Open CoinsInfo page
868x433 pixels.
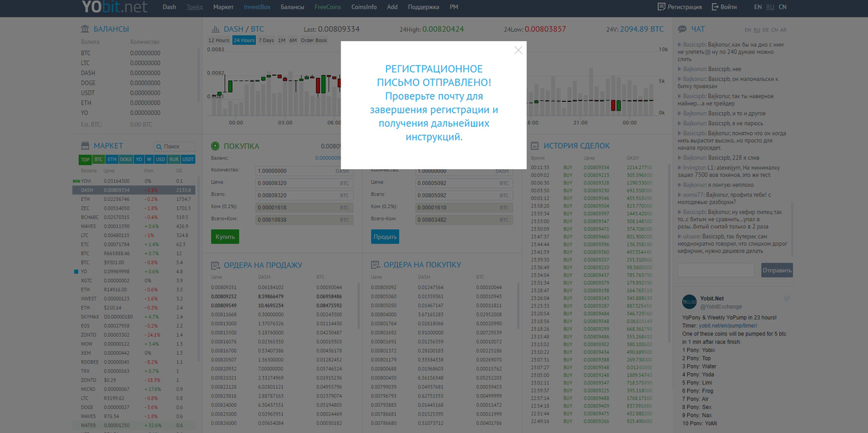[363, 7]
